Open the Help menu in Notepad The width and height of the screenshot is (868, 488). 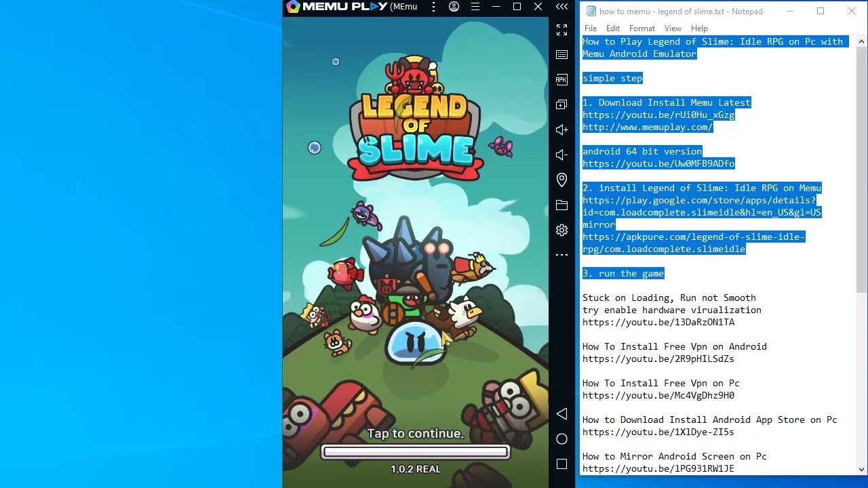point(699,28)
